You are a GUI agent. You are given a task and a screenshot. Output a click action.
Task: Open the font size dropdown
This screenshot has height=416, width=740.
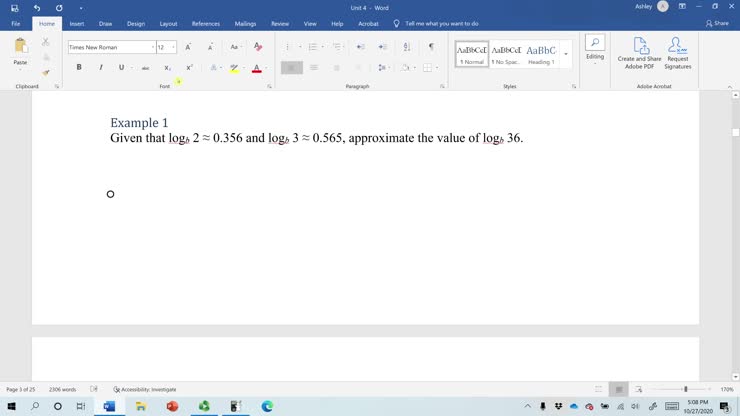[x=173, y=47]
